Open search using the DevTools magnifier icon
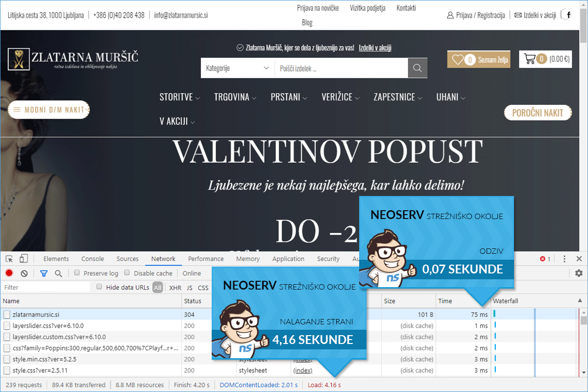The height and width of the screenshot is (392, 588). pos(58,273)
